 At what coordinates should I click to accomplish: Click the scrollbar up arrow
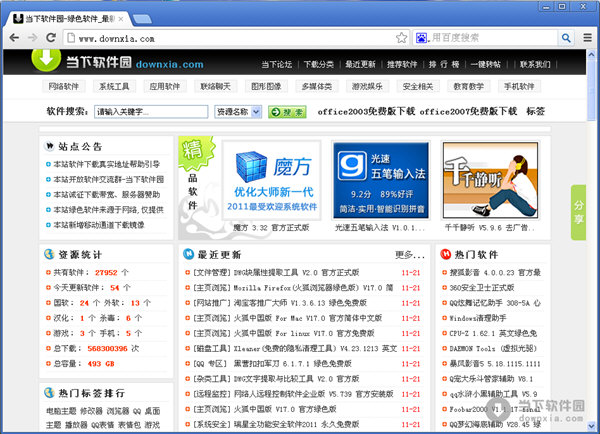[591, 55]
